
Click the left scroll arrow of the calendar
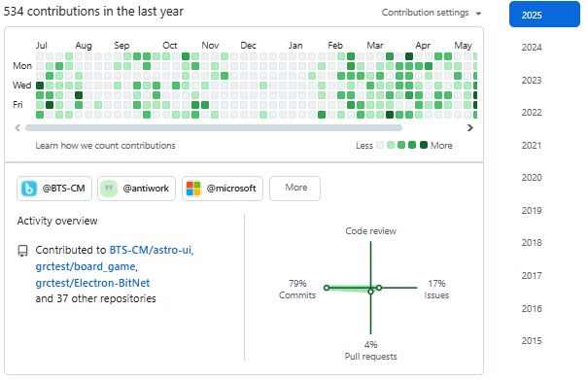17,128
